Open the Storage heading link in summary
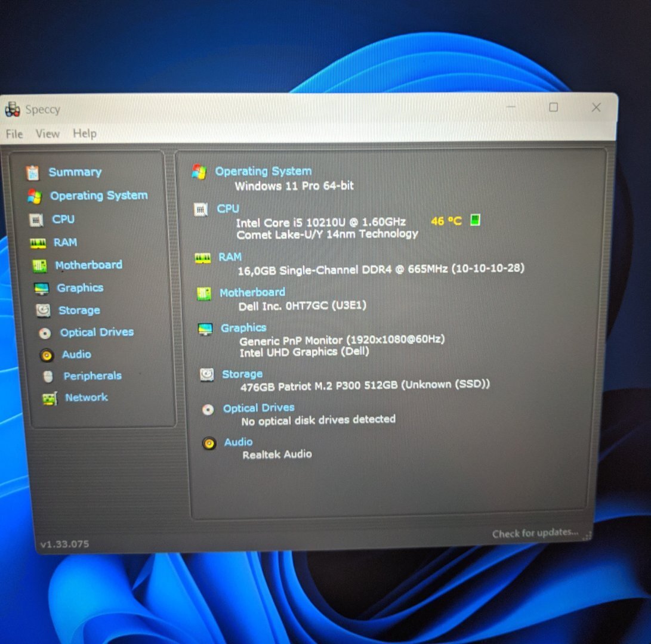 [242, 374]
